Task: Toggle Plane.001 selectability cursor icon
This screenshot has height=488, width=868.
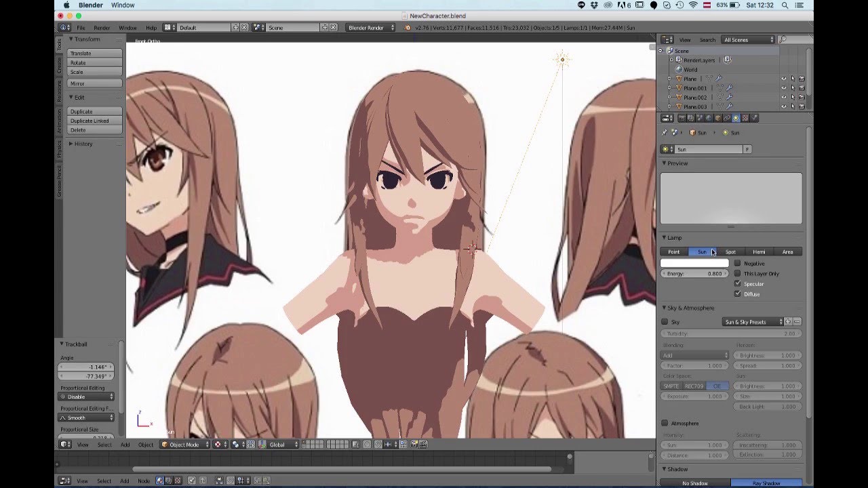Action: coord(793,87)
